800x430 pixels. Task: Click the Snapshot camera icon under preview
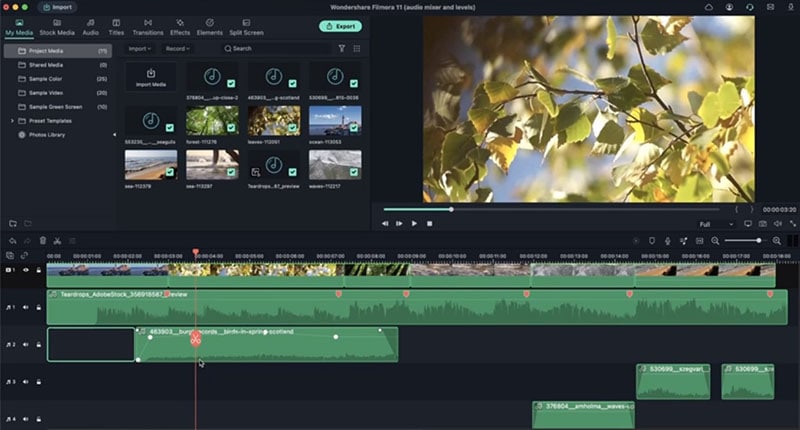pyautogui.click(x=763, y=224)
